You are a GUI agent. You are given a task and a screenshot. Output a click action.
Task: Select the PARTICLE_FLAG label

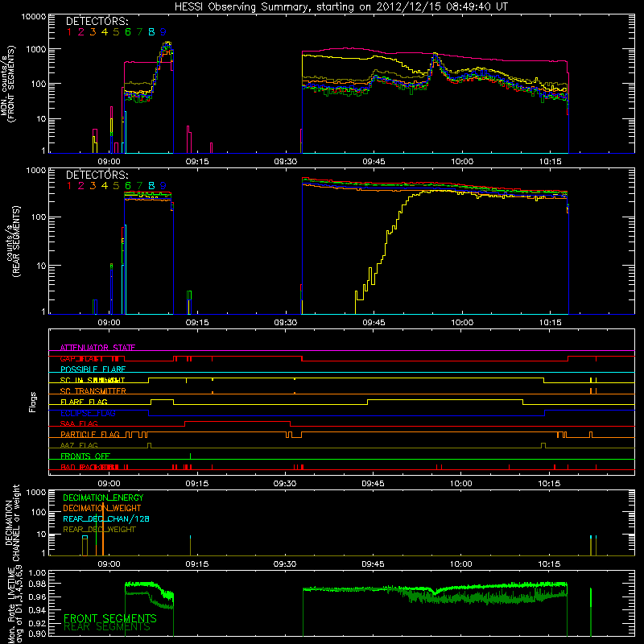pyautogui.click(x=90, y=435)
